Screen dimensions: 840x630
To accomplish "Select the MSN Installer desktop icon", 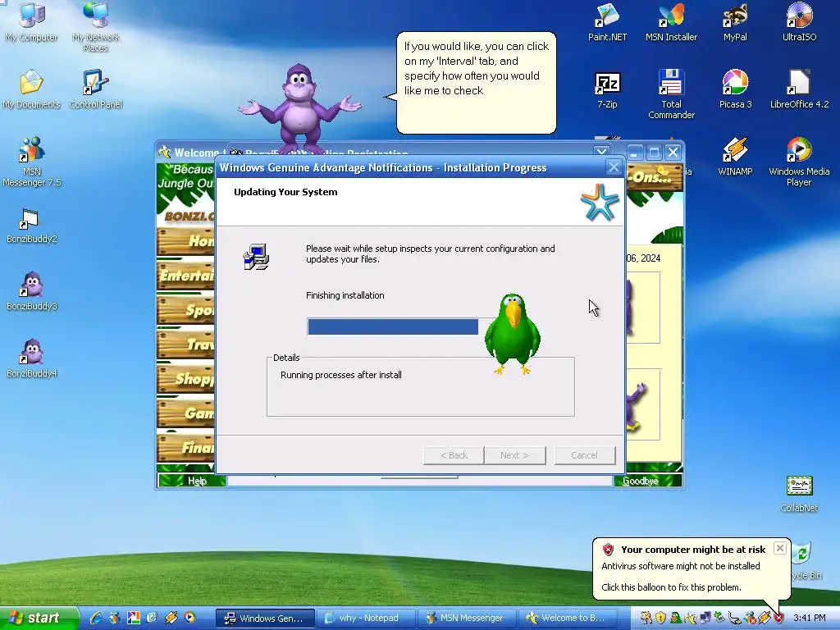I will pyautogui.click(x=671, y=22).
